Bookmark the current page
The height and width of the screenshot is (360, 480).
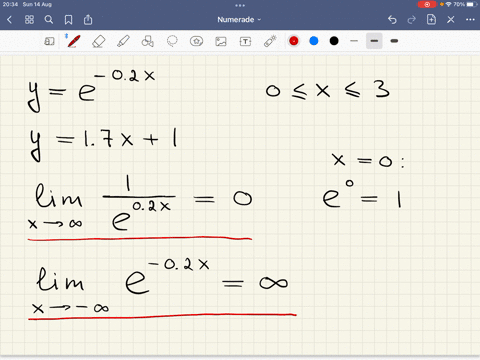(68, 20)
